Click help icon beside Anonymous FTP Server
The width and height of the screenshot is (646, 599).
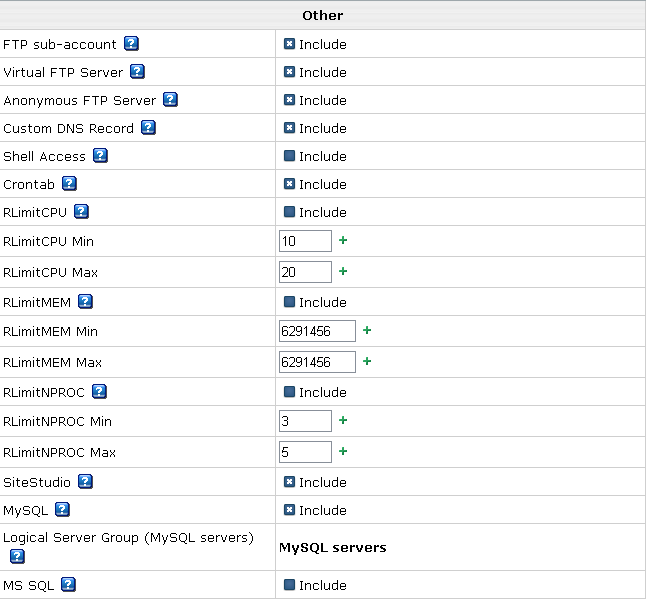click(170, 100)
